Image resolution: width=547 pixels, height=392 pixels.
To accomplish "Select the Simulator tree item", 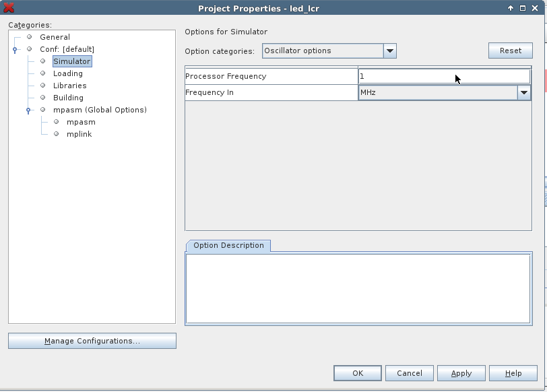I will coord(71,61).
